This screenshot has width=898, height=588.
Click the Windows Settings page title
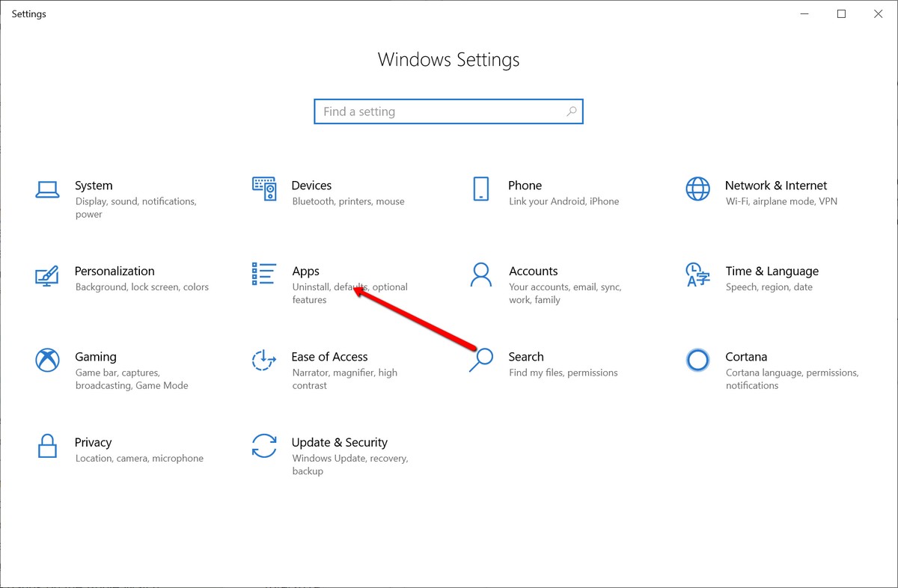pyautogui.click(x=448, y=60)
